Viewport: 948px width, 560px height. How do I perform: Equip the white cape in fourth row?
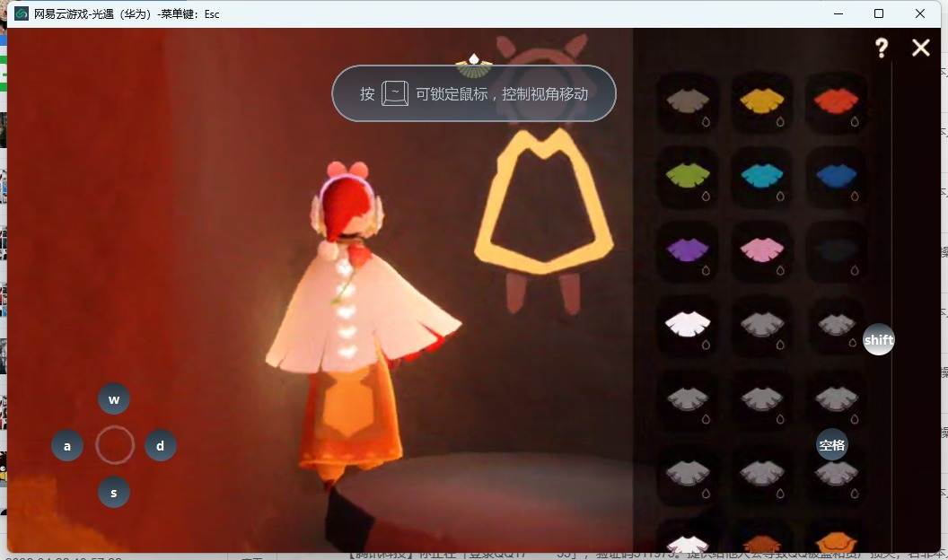688,325
